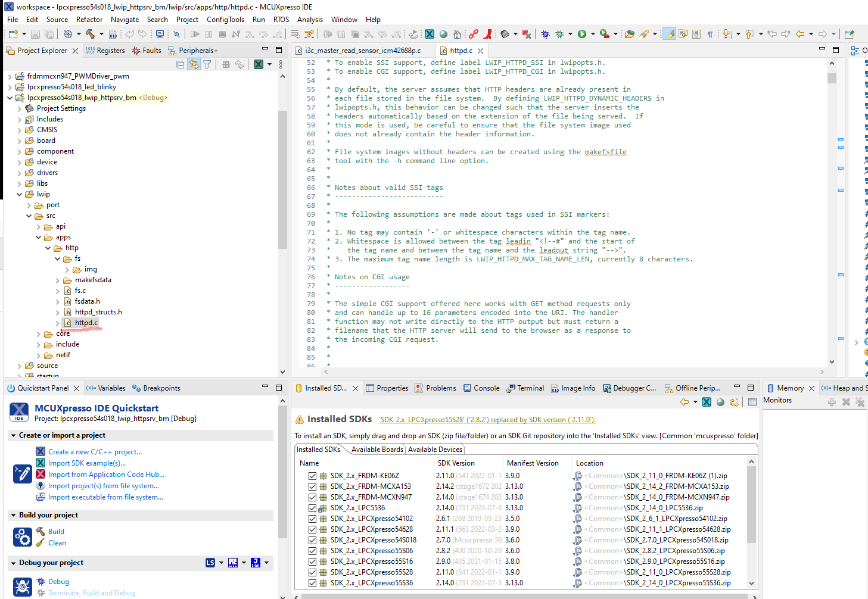Click the Clean link in Quickstart

[57, 543]
